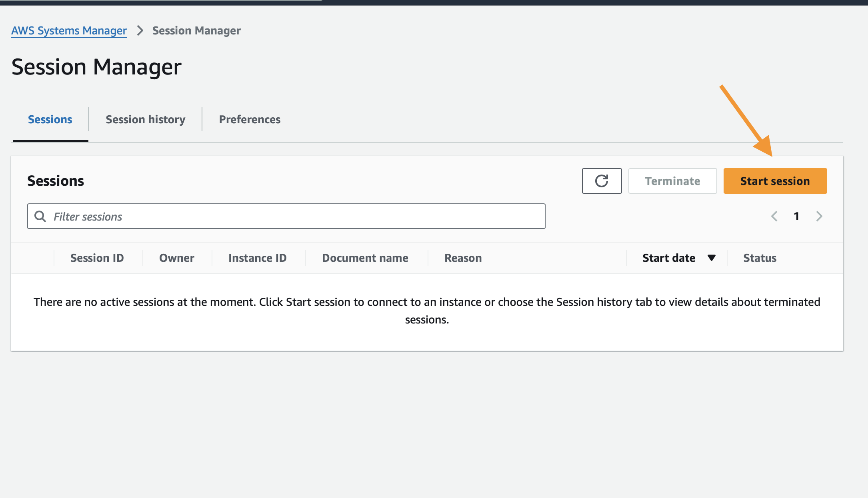Click the Session ID column header
This screenshot has width=868, height=498.
coord(97,258)
